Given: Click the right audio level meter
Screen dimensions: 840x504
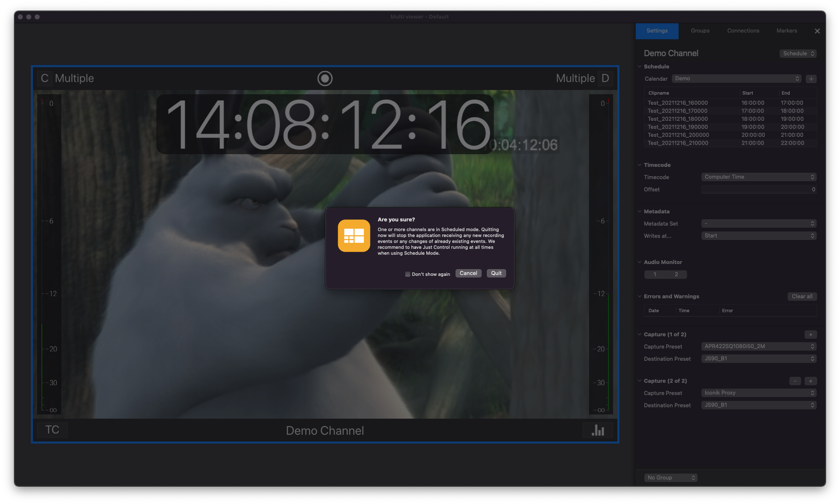Looking at the screenshot, I should pyautogui.click(x=600, y=255).
